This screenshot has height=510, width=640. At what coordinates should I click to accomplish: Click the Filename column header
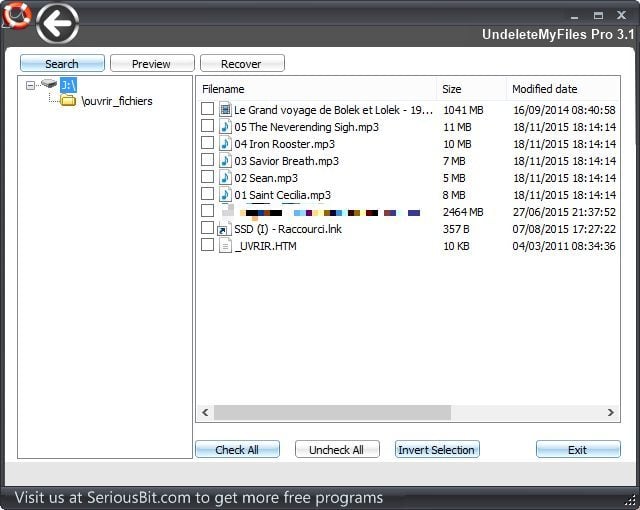[x=316, y=89]
